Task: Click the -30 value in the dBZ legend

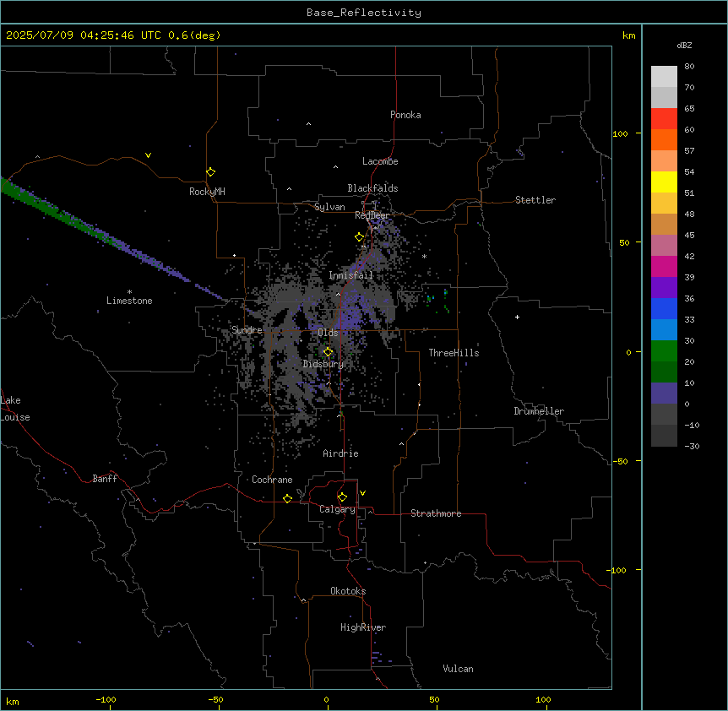Action: click(692, 447)
